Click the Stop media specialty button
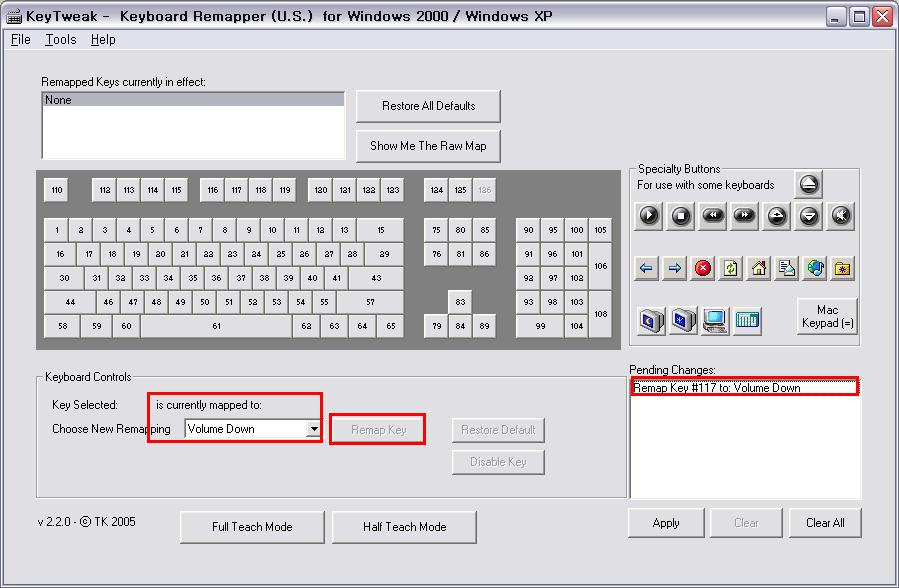 [681, 216]
